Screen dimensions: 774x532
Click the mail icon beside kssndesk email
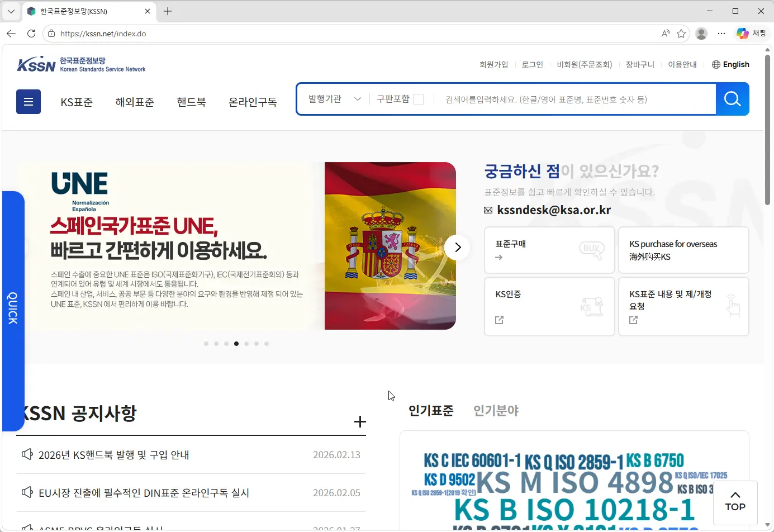tap(488, 210)
